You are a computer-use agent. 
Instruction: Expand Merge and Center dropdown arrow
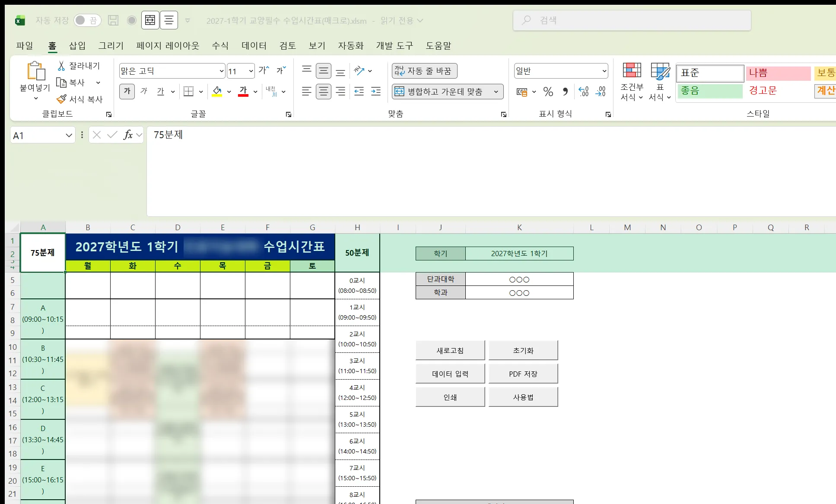click(496, 92)
